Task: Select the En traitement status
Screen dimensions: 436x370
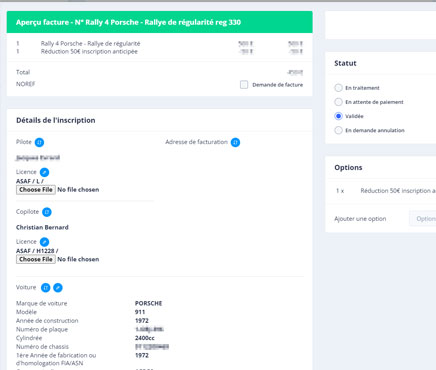Action: tap(338, 88)
